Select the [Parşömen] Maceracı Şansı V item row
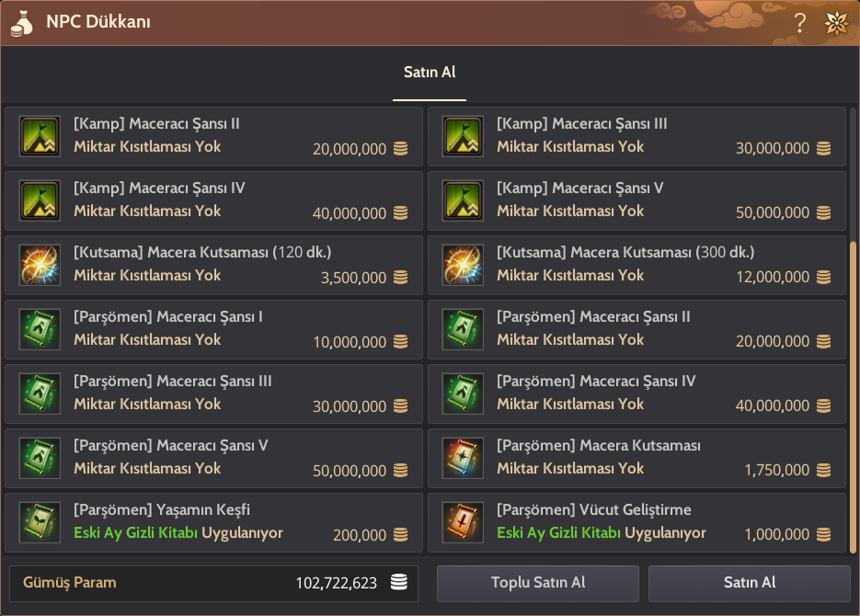The image size is (860, 616). click(x=213, y=458)
